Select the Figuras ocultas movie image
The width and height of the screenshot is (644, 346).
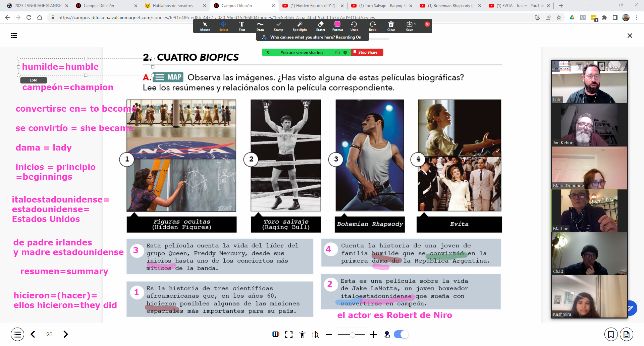pyautogui.click(x=181, y=156)
